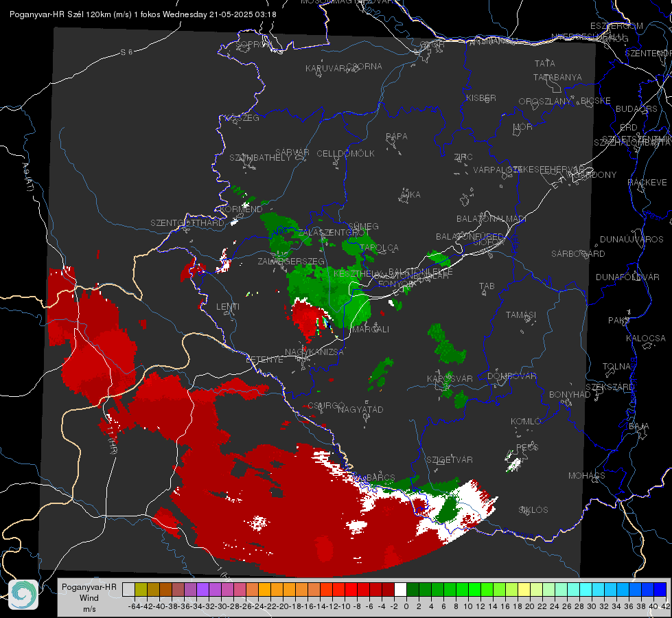Image resolution: width=672 pixels, height=618 pixels.
Task: Click the MOHÁCS city label
Action: point(587,476)
